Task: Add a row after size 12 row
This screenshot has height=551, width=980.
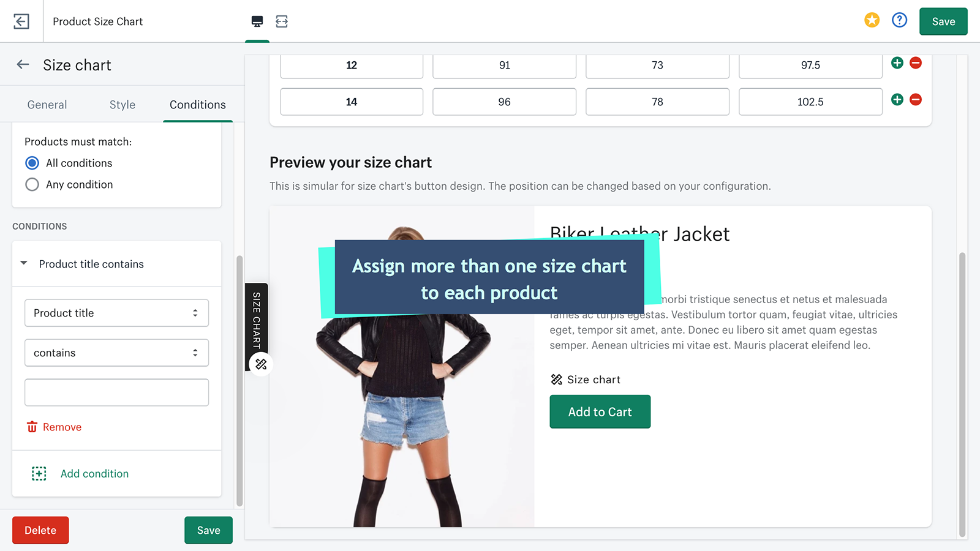Action: [x=897, y=63]
